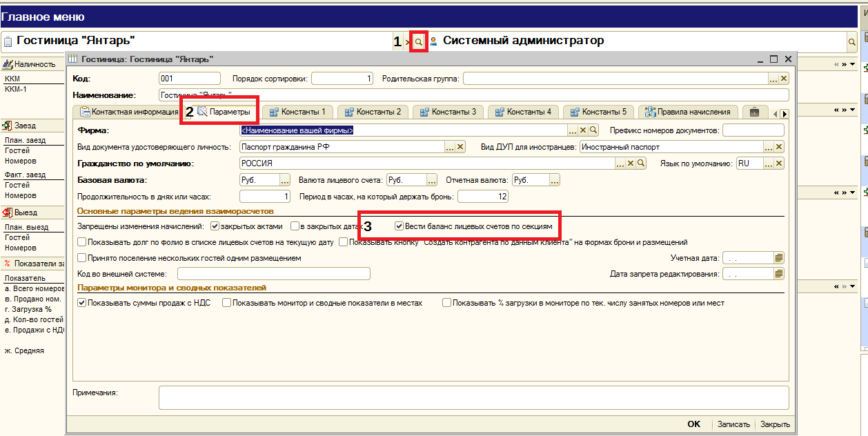Click the Закрыть button
Screen dimensions: 868x436
click(775, 424)
